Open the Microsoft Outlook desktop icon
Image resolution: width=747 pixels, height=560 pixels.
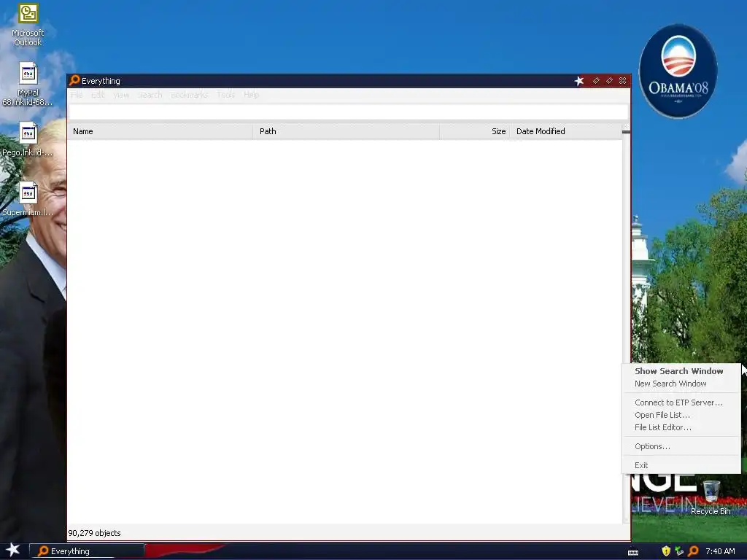tap(28, 25)
